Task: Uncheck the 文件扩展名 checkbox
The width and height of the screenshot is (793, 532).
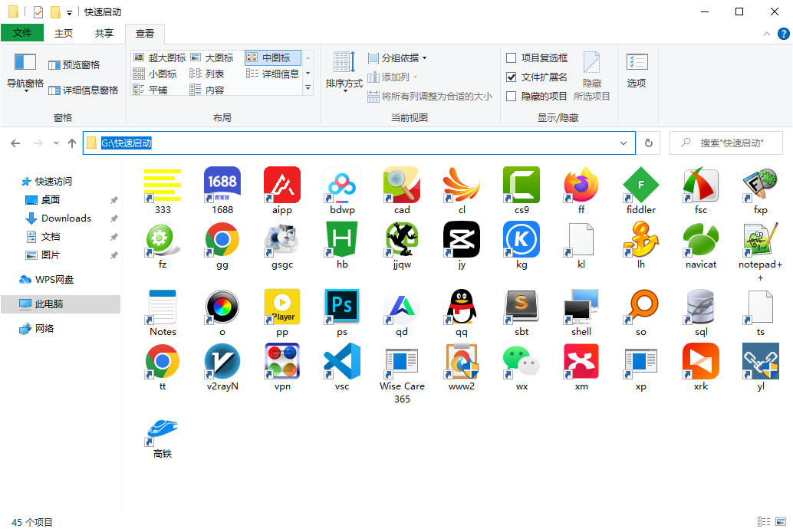Action: (x=512, y=77)
